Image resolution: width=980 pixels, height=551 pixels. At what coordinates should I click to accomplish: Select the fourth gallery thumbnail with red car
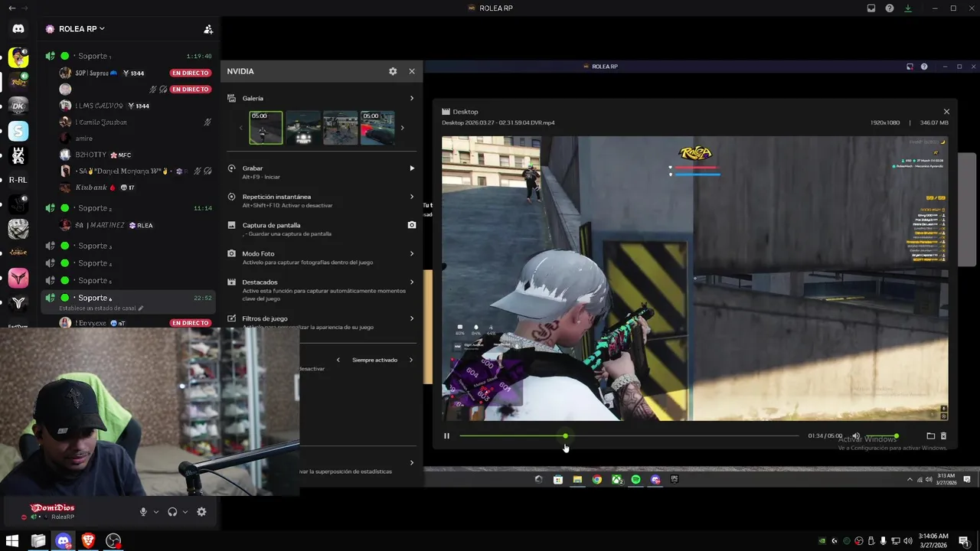[377, 128]
